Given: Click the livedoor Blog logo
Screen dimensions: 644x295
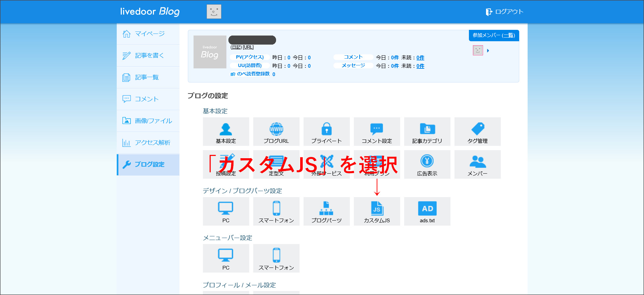Looking at the screenshot, I should coord(150,11).
